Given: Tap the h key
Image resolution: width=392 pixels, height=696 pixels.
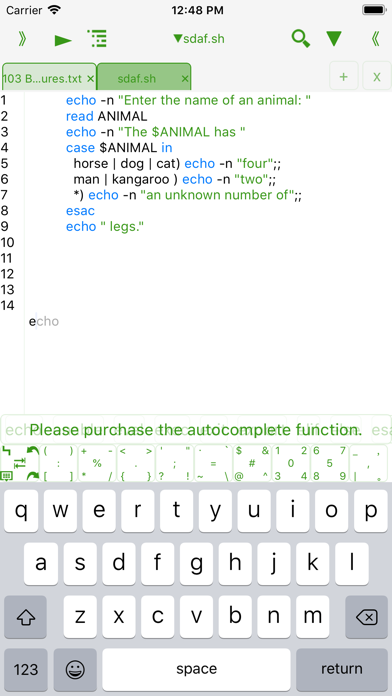Looking at the screenshot, I should point(235,564).
